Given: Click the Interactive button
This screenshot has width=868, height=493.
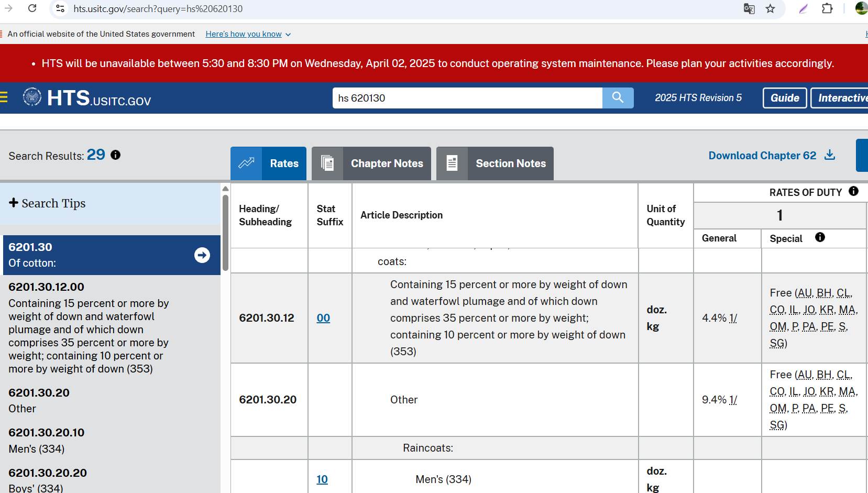Looking at the screenshot, I should (839, 98).
